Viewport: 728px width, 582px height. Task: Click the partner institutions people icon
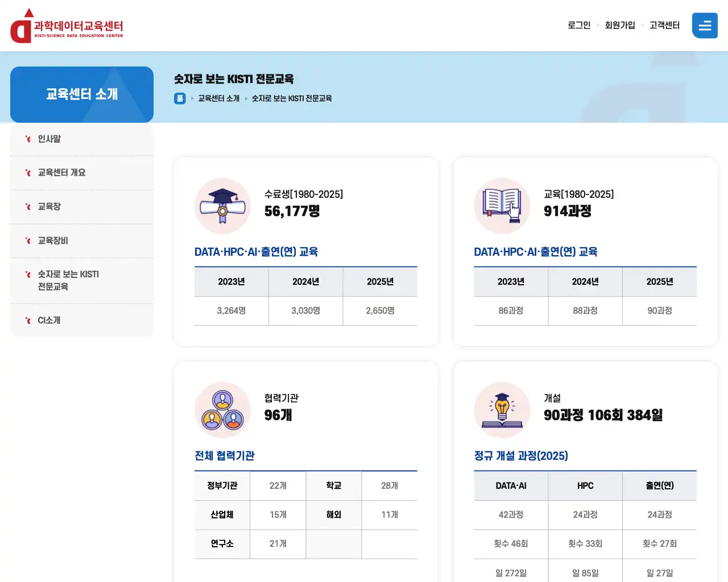tap(222, 410)
